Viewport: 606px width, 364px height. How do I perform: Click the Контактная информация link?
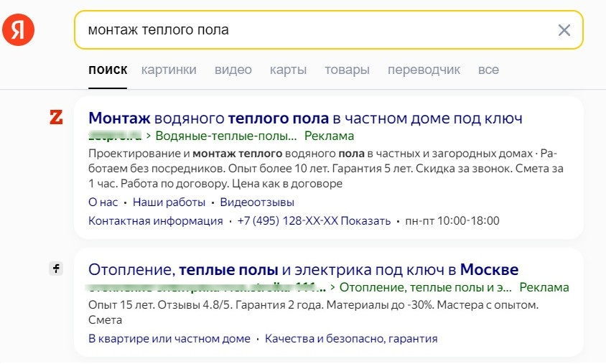[x=155, y=220]
